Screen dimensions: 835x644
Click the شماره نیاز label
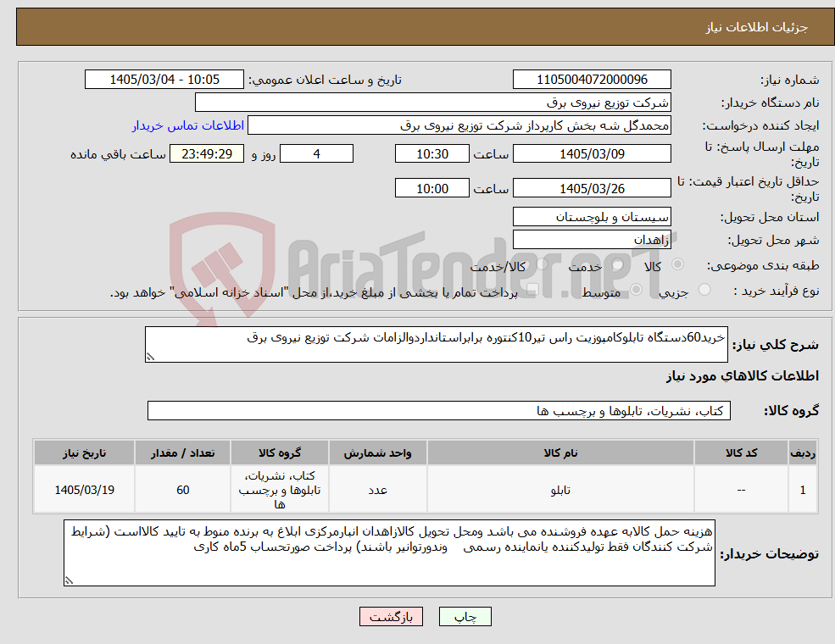tap(790, 80)
